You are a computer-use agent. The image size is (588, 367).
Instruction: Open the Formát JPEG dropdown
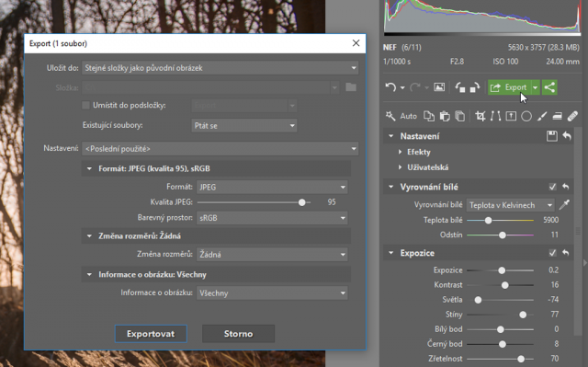(272, 187)
